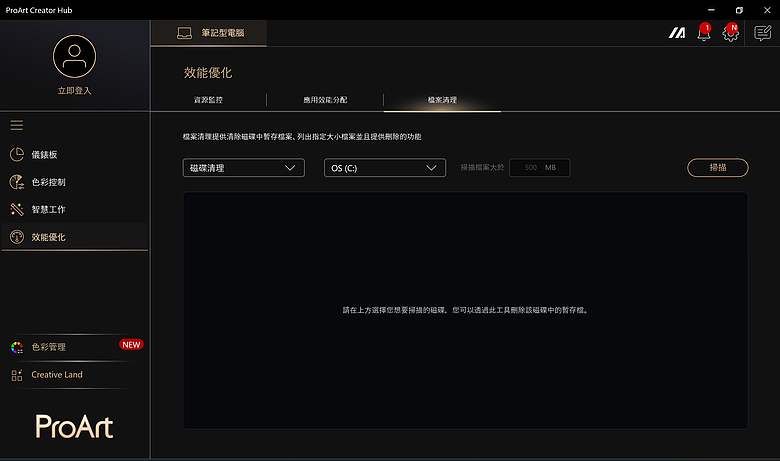Switch to the 應用效能分配 tab
The height and width of the screenshot is (461, 780).
click(325, 100)
